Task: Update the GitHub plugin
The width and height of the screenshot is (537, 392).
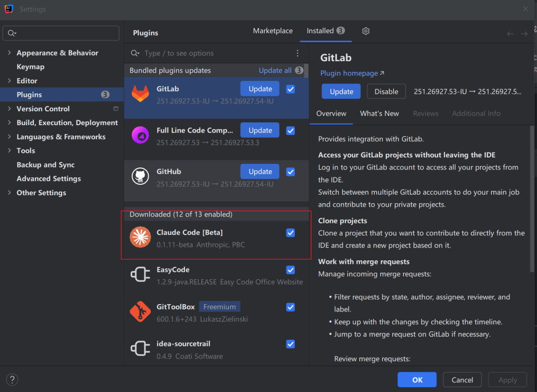Action: (x=260, y=172)
